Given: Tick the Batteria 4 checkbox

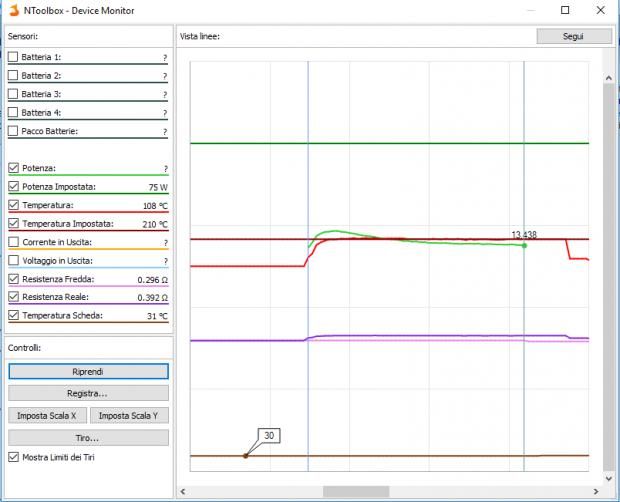Looking at the screenshot, I should 13,112.
